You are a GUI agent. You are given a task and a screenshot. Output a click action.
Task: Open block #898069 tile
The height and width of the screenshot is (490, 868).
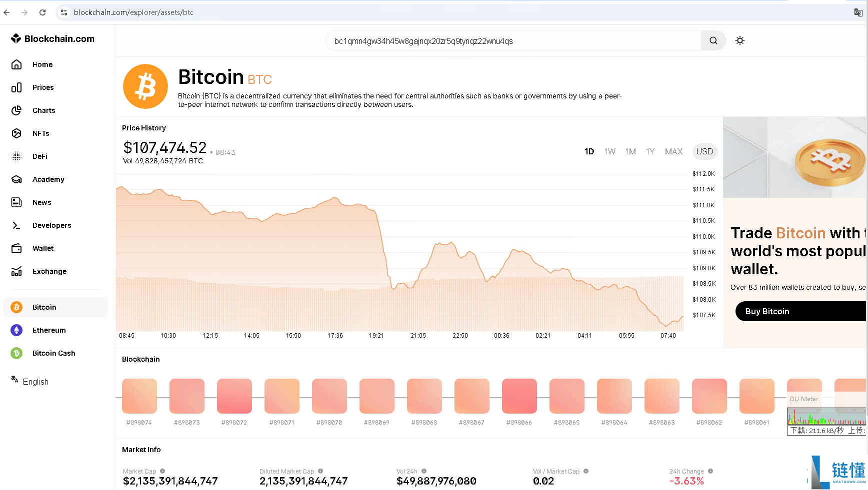(x=377, y=396)
